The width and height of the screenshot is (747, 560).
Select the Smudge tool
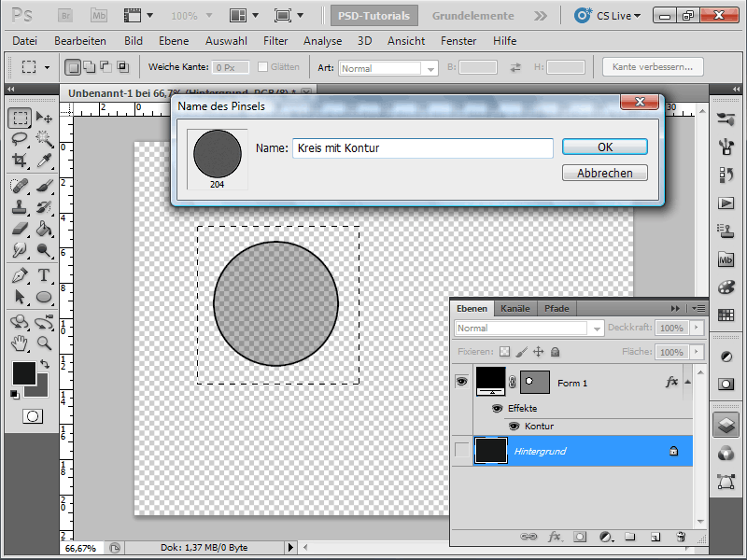(20, 250)
